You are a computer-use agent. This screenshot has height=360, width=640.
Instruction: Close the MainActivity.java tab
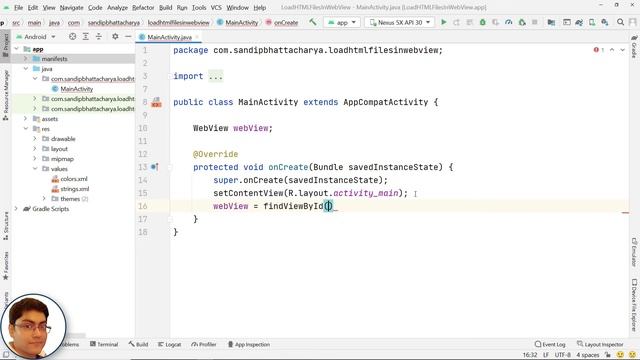pos(197,37)
